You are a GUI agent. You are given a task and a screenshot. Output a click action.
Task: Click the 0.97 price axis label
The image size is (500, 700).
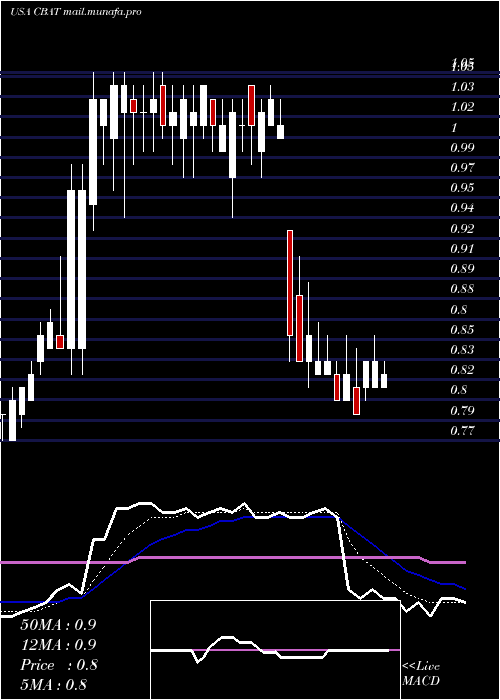tap(462, 168)
